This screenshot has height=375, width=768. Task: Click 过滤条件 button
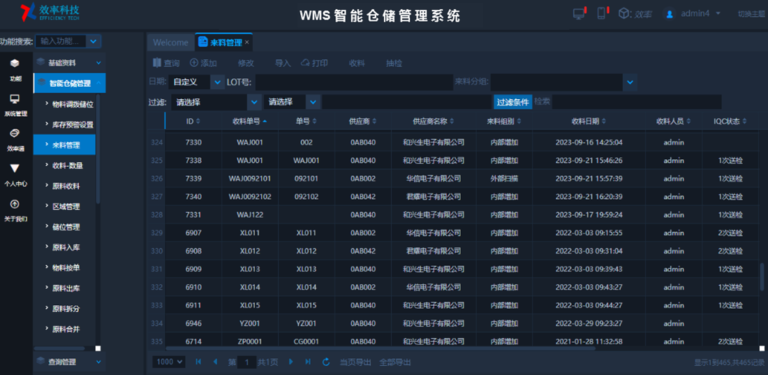tap(513, 102)
